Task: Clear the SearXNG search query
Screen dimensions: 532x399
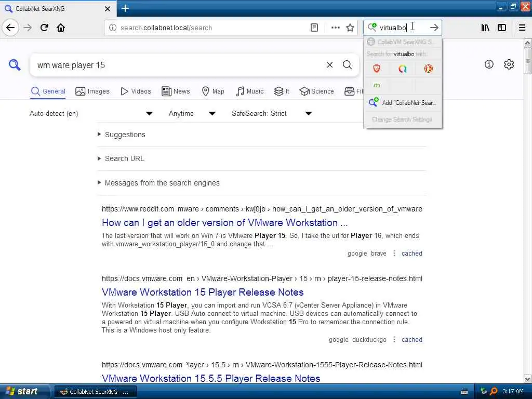Action: click(329, 65)
